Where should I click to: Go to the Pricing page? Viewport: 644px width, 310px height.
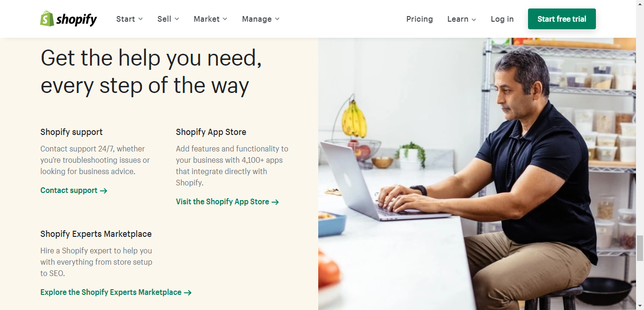[420, 19]
